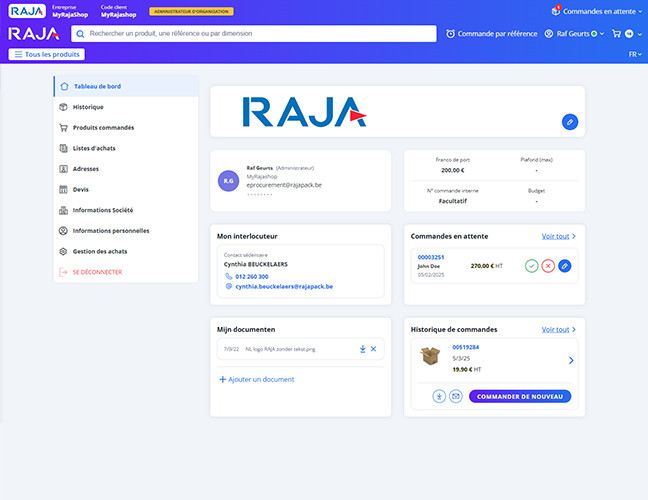The height and width of the screenshot is (500, 648).
Task: Click the hamburger icon in Tous les produits
Action: click(x=18, y=55)
